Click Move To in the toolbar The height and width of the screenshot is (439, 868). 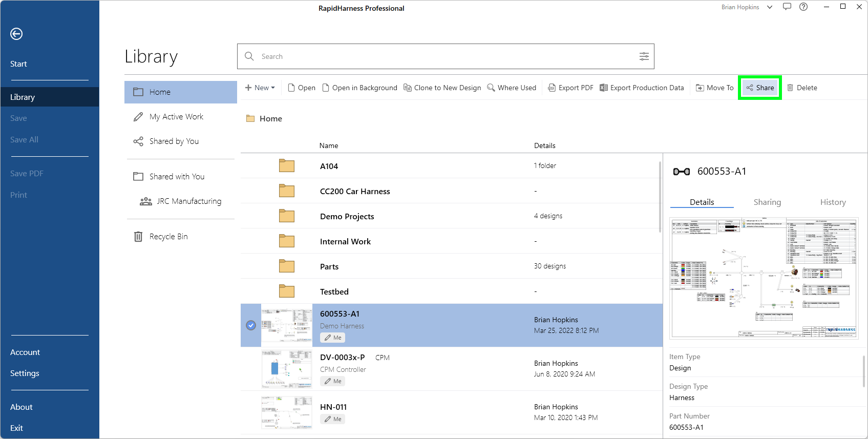[714, 88]
